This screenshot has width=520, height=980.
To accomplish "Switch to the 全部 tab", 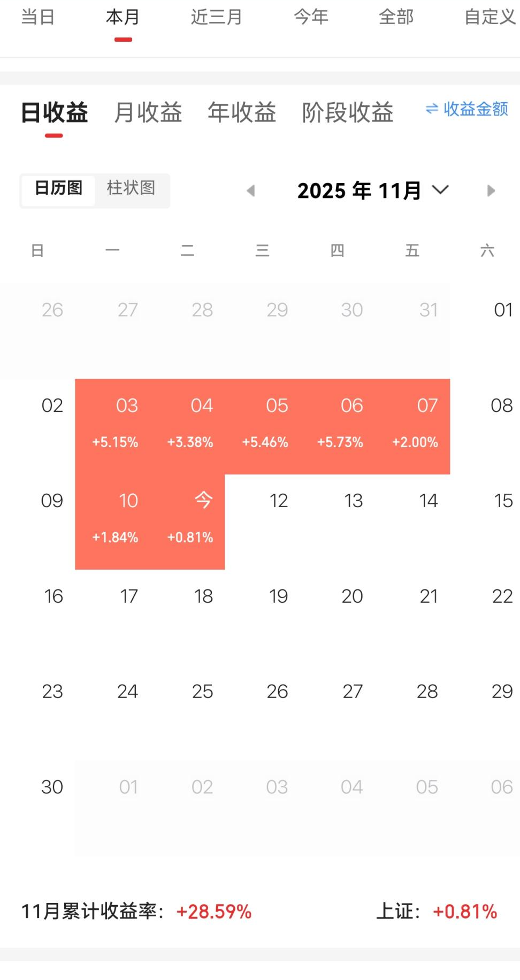I will (396, 17).
